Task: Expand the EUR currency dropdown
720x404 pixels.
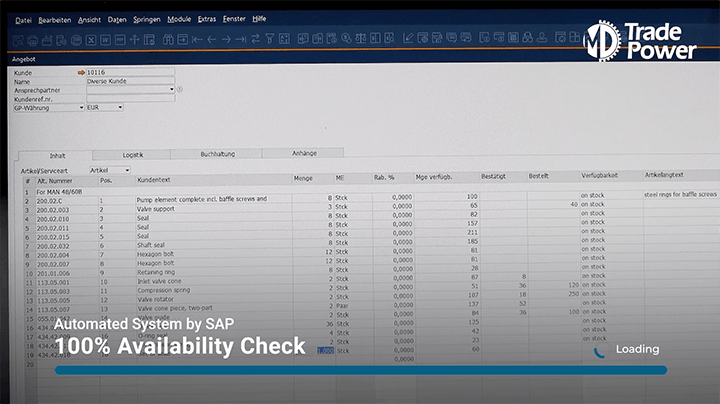Action: tap(121, 107)
